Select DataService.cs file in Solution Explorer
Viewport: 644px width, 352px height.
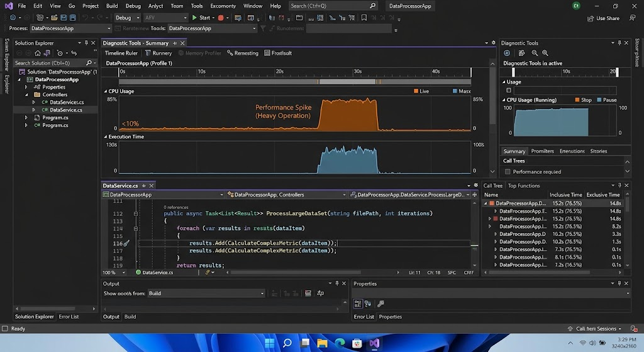[65, 110]
